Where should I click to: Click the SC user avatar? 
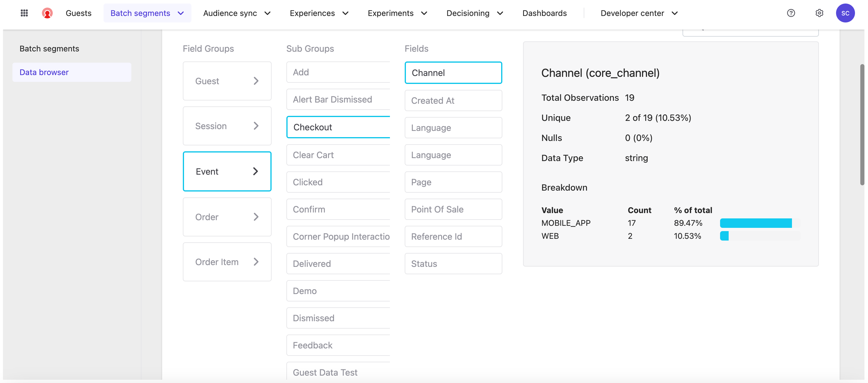pos(845,13)
